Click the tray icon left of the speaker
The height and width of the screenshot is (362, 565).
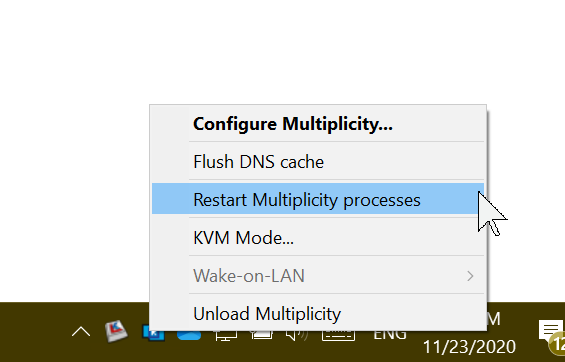tap(262, 335)
